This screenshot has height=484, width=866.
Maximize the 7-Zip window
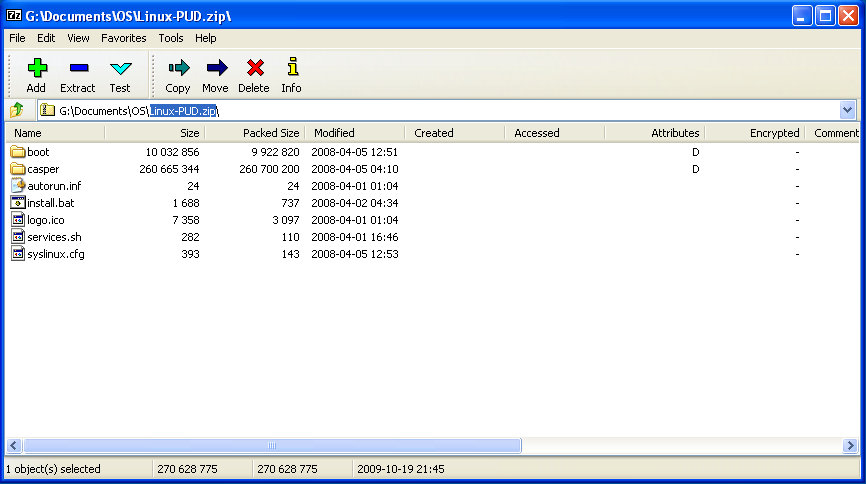tap(825, 15)
